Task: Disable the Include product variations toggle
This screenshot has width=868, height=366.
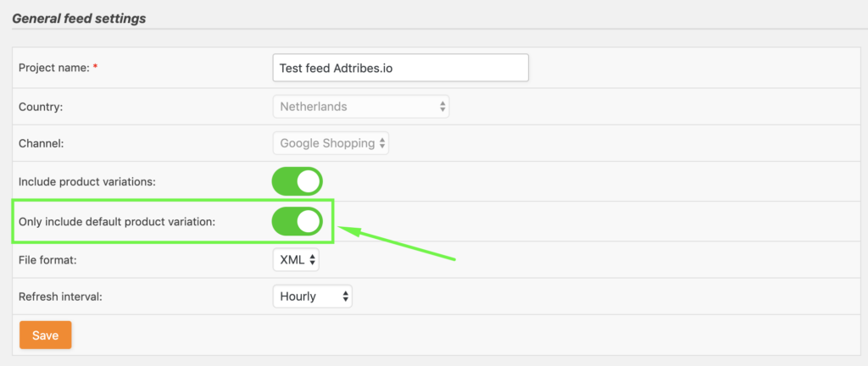Action: pyautogui.click(x=297, y=181)
